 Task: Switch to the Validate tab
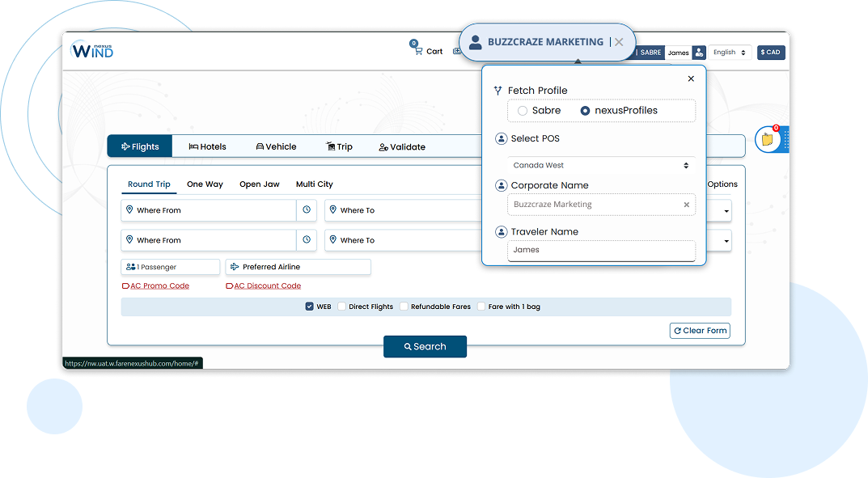[402, 147]
